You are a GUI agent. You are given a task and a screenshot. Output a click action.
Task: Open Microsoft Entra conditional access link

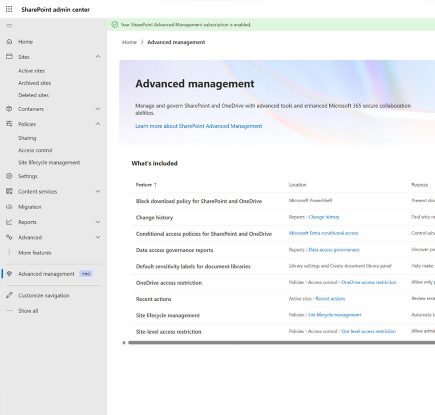(323, 233)
